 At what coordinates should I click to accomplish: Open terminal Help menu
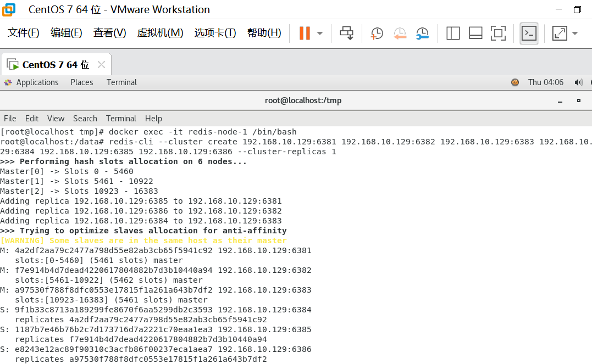click(153, 119)
